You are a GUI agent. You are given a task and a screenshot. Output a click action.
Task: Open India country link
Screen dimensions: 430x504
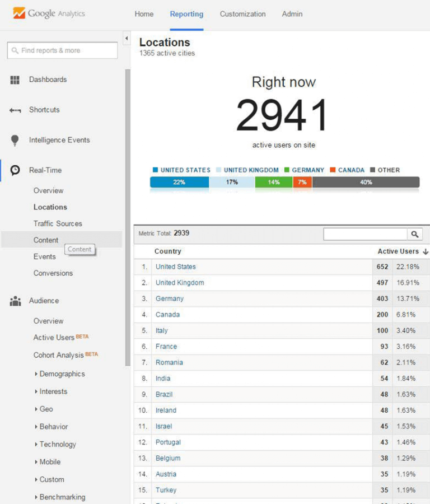pos(163,379)
